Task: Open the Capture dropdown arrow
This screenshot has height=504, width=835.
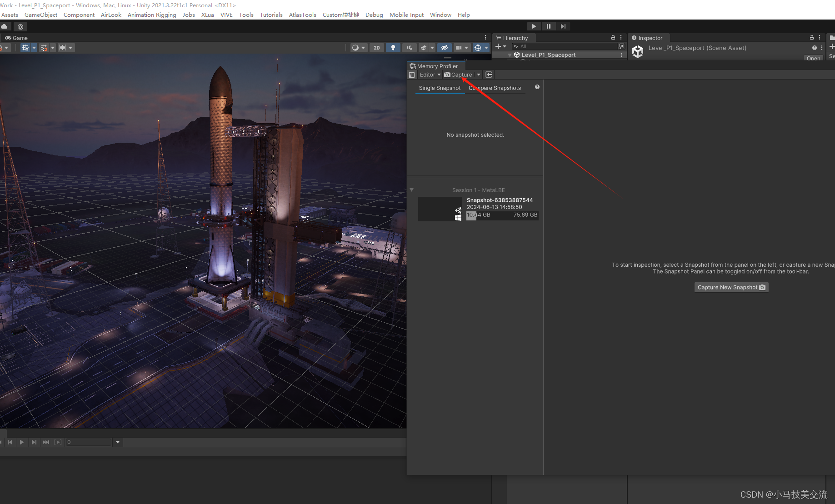Action: pyautogui.click(x=478, y=75)
